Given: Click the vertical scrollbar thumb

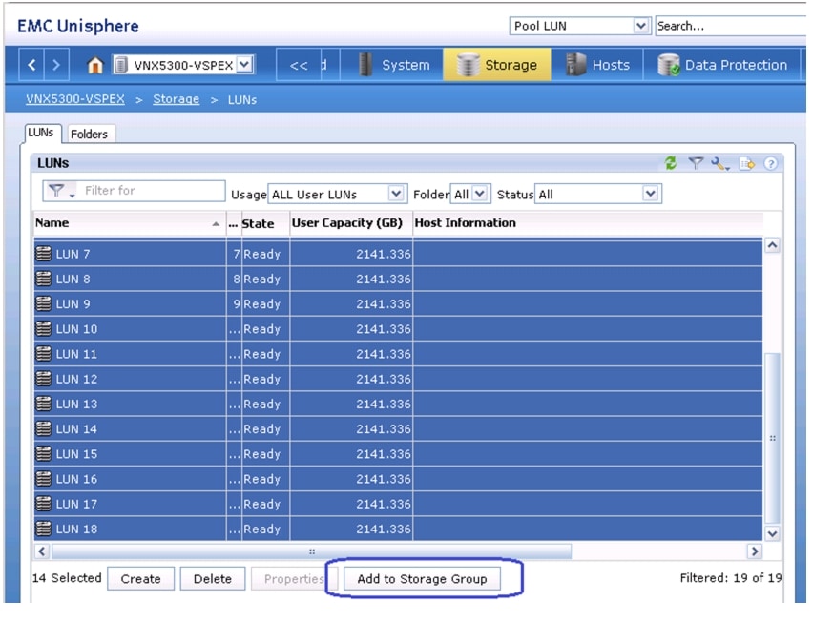Looking at the screenshot, I should 772,439.
